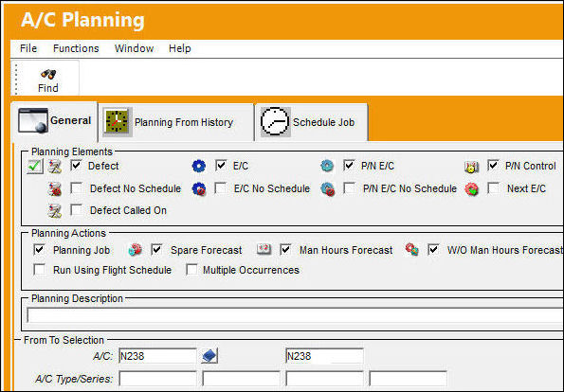
Task: Click the Planning Description text field
Action: pos(295,315)
